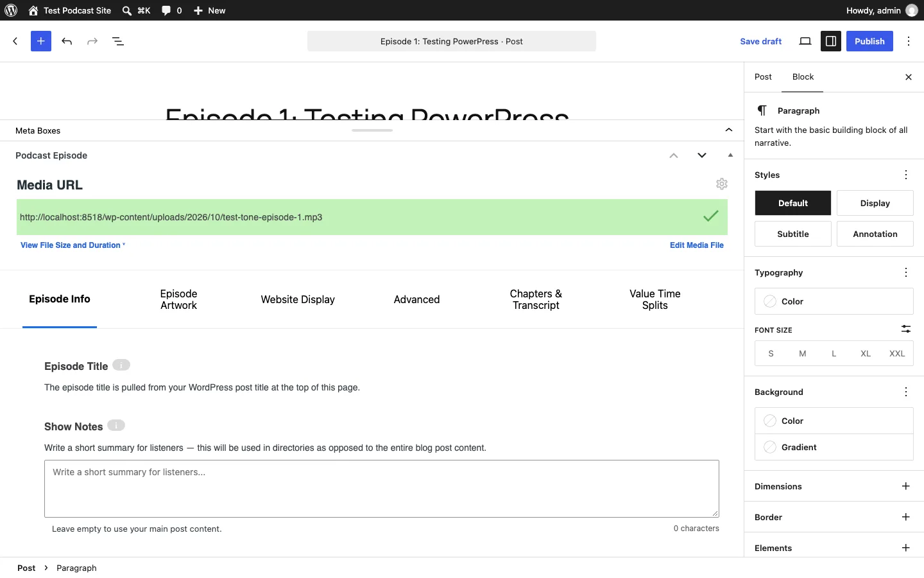
Task: Publish the post
Action: pos(869,41)
